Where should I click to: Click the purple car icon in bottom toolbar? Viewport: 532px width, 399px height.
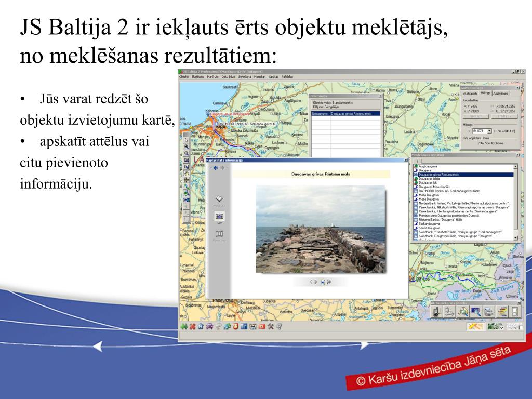(210, 326)
